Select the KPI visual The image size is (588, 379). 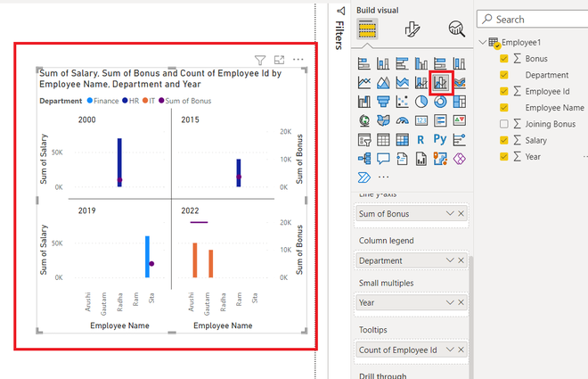[x=460, y=120]
